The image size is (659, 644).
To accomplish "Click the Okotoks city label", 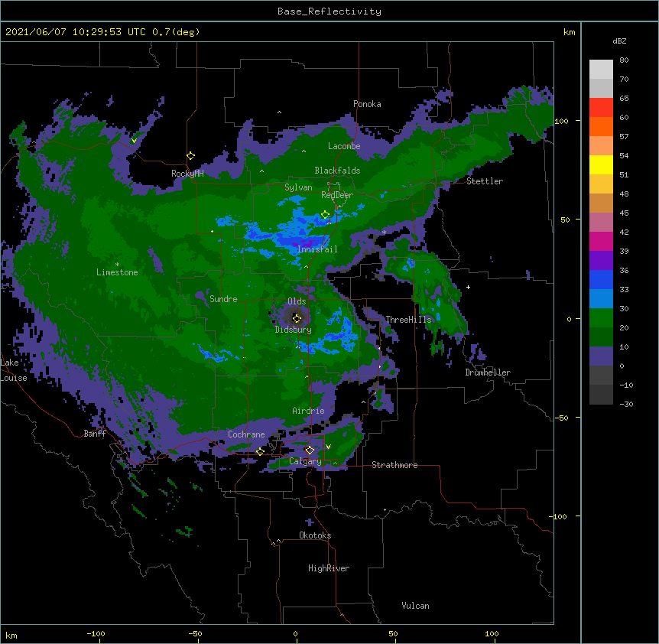I will [x=315, y=535].
